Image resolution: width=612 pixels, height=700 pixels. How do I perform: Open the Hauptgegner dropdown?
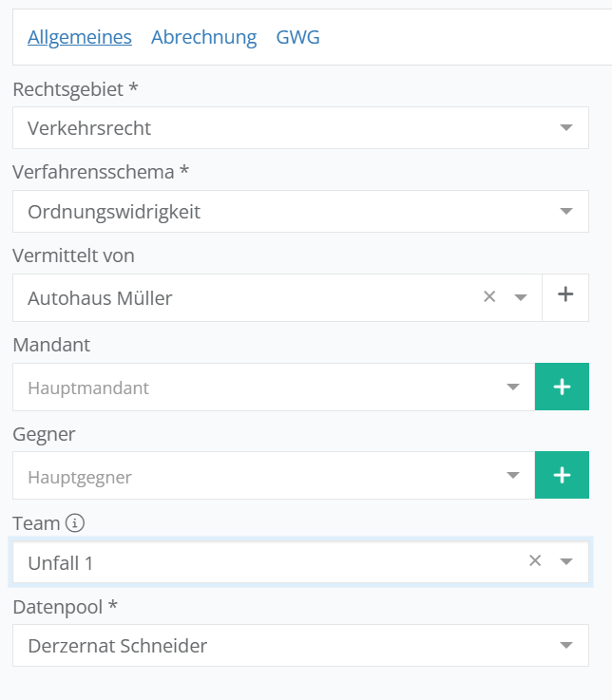(513, 476)
